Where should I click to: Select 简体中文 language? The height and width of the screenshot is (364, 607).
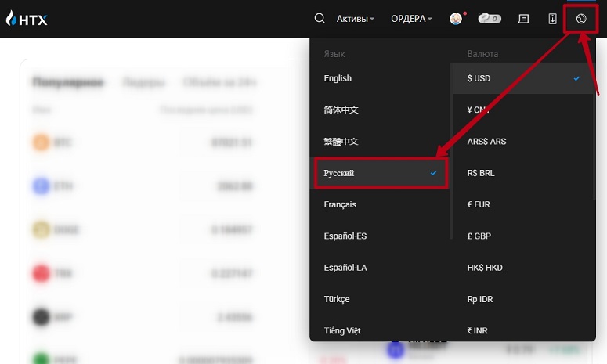[x=380, y=110]
